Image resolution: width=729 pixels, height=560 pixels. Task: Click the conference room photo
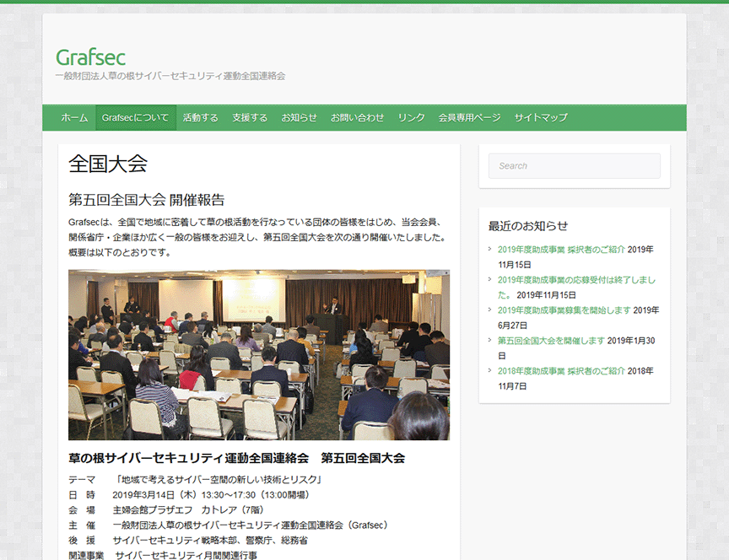click(258, 354)
